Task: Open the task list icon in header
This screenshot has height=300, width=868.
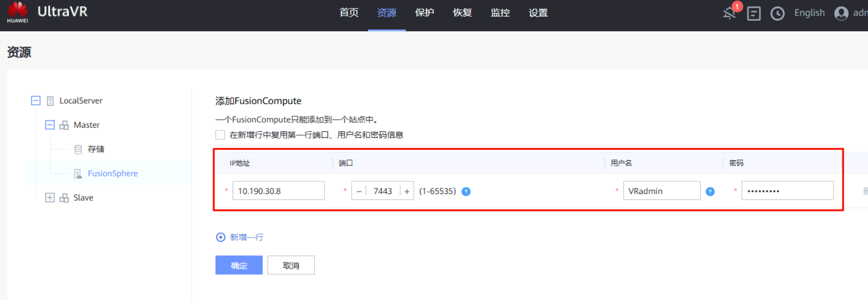Action: tap(754, 13)
